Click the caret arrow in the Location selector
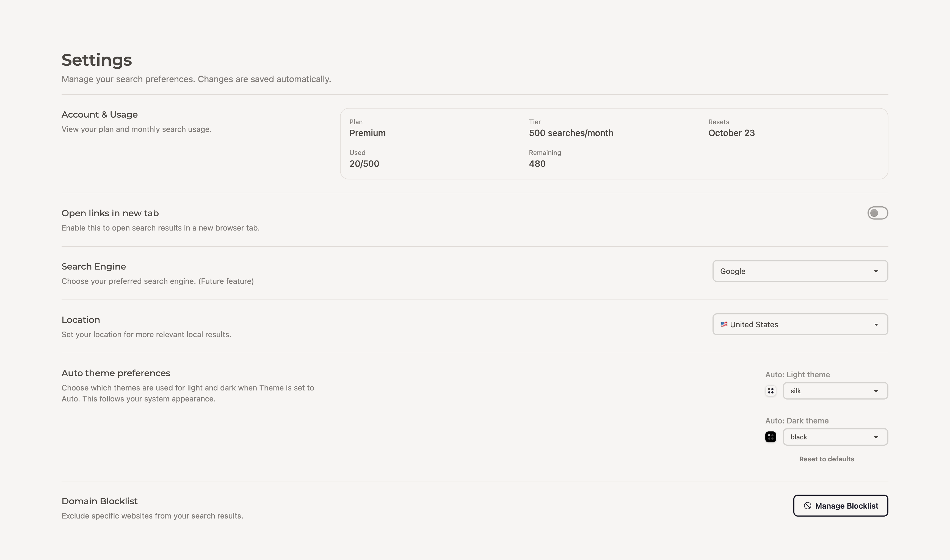The image size is (950, 560). coord(876,325)
